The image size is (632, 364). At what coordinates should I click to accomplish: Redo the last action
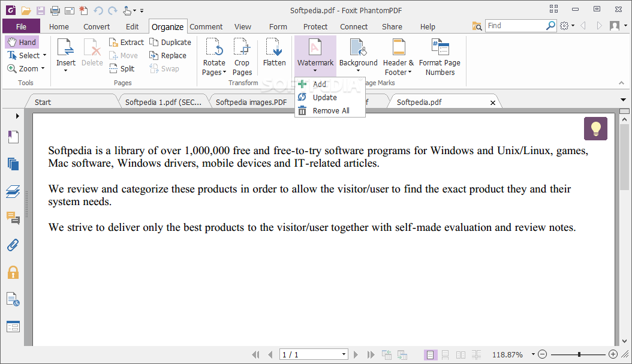point(113,10)
